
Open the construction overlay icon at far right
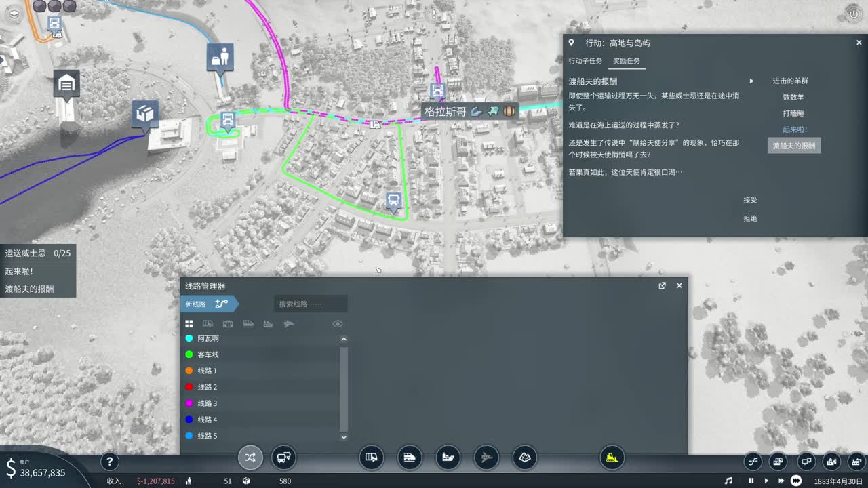pyautogui.click(x=858, y=462)
